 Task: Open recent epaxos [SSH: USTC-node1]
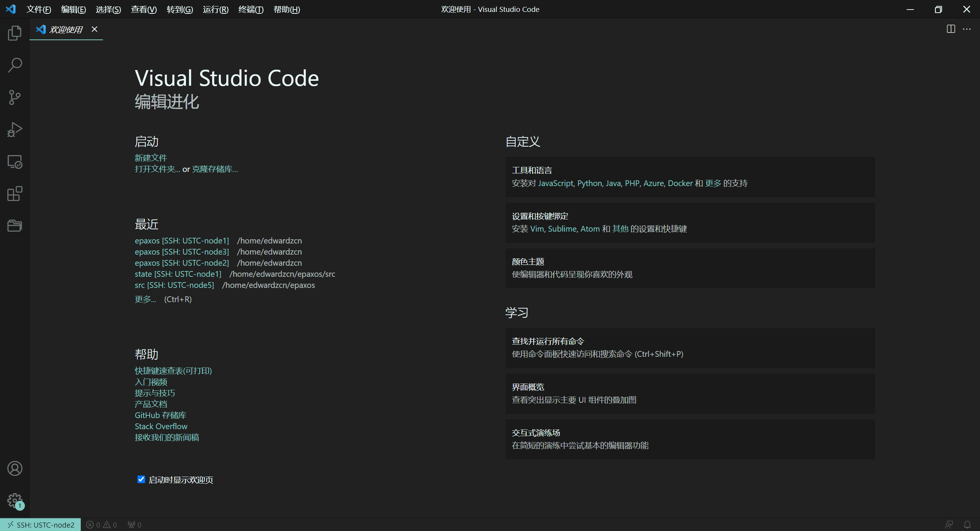tap(182, 240)
